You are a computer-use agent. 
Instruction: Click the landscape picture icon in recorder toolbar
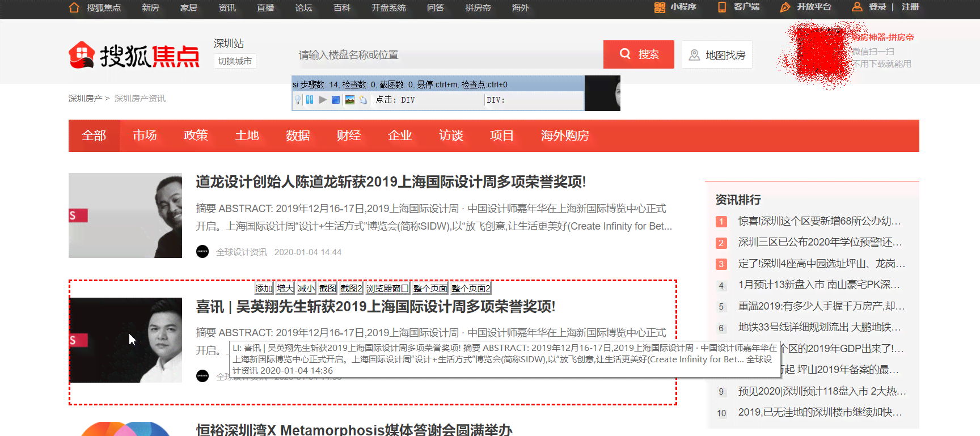(x=350, y=100)
